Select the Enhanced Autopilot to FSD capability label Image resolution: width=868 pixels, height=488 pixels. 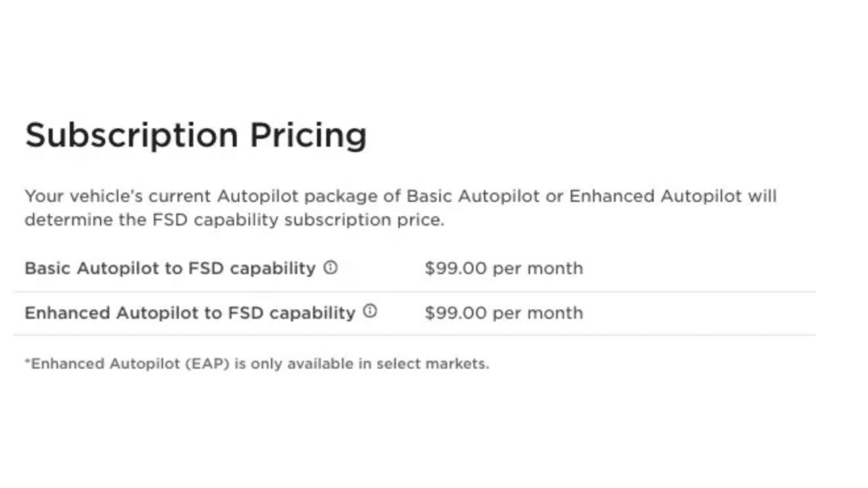click(190, 313)
